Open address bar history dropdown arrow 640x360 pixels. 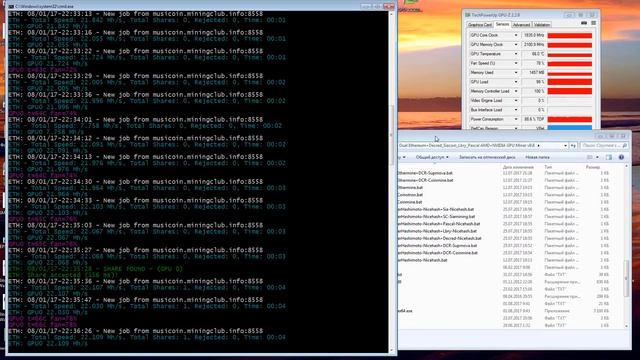coord(566,146)
